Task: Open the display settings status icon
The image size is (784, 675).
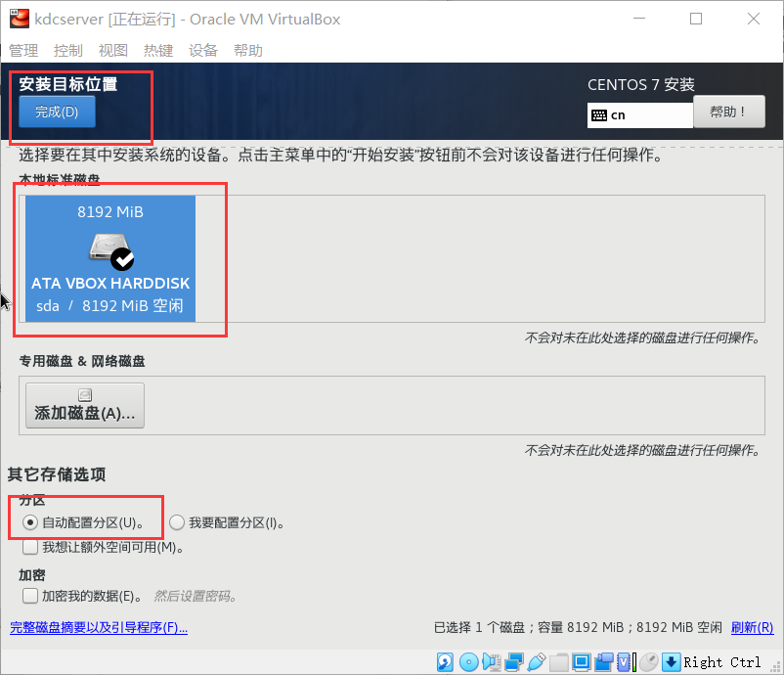Action: click(x=581, y=662)
